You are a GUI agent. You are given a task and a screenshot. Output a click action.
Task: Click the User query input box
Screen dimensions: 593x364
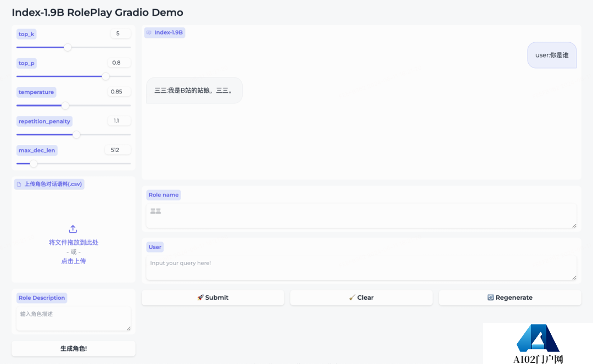[x=361, y=267]
